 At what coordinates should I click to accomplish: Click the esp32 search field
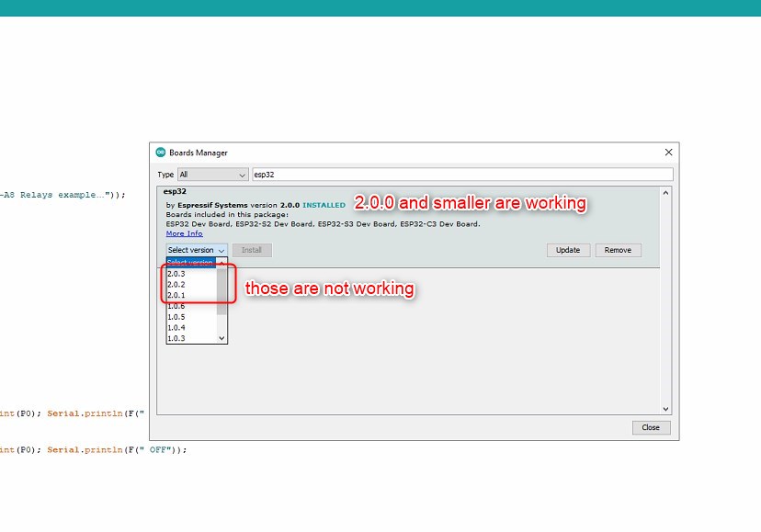461,175
